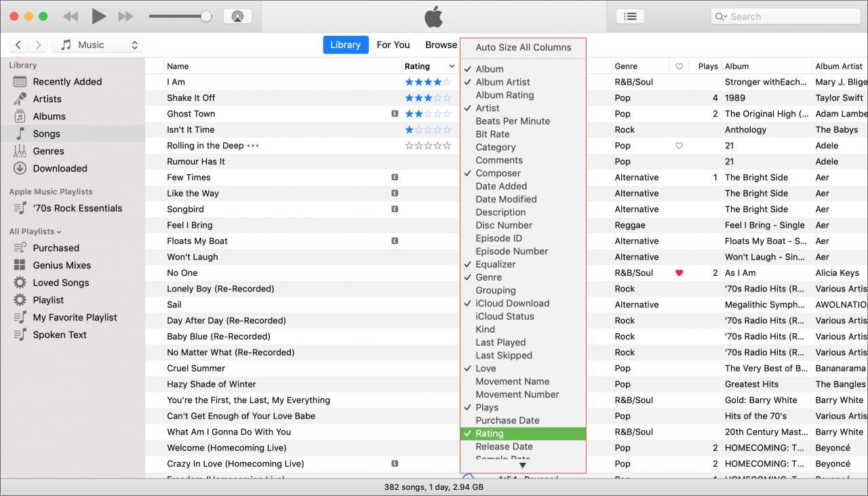Go back with the left arrow button
The image size is (868, 496).
[18, 45]
